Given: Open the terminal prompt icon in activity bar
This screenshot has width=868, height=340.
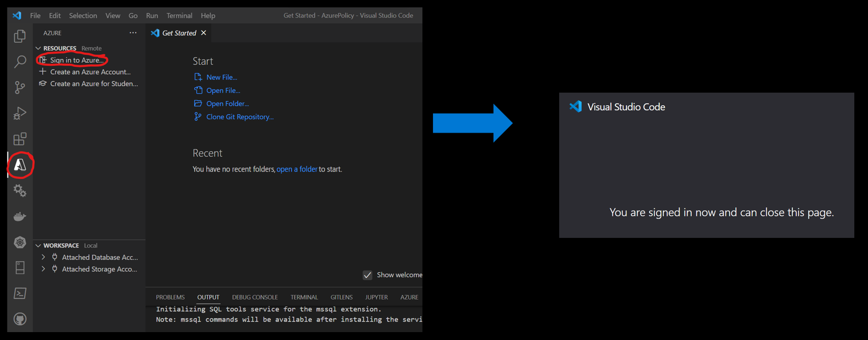Looking at the screenshot, I should coord(19,293).
